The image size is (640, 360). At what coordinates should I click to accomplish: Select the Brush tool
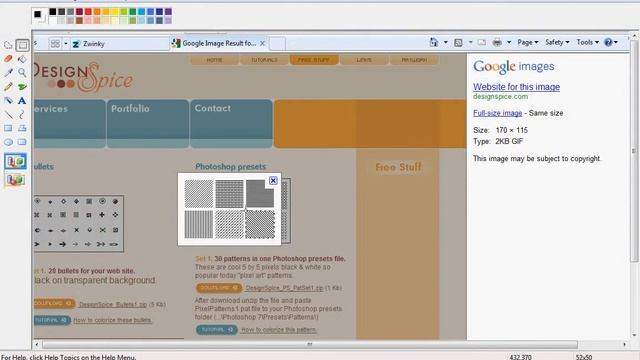pyautogui.click(x=22, y=87)
